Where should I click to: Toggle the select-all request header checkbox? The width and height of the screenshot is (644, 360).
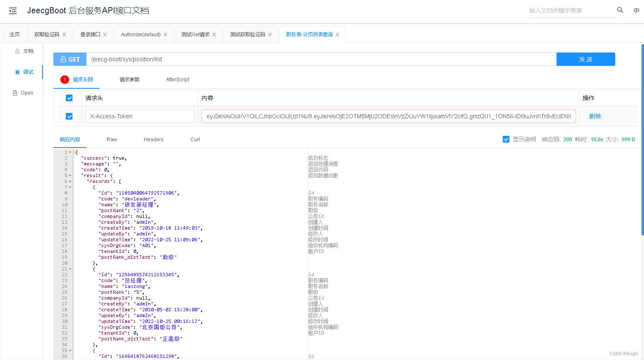(x=69, y=98)
